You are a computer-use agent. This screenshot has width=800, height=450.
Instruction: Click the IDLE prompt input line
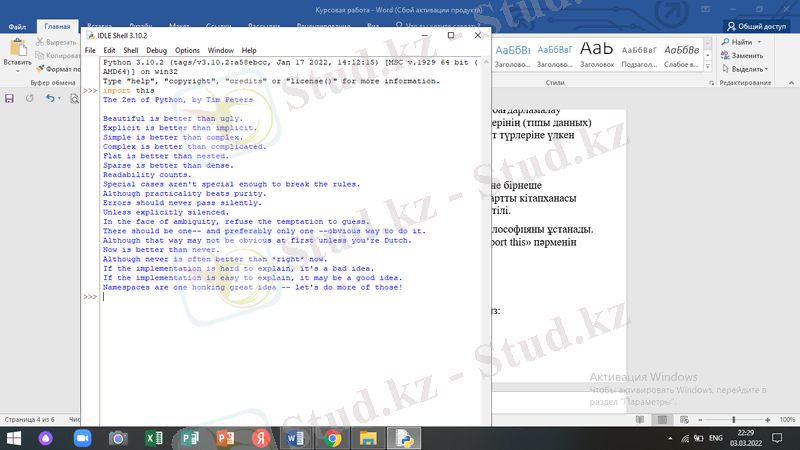291,296
